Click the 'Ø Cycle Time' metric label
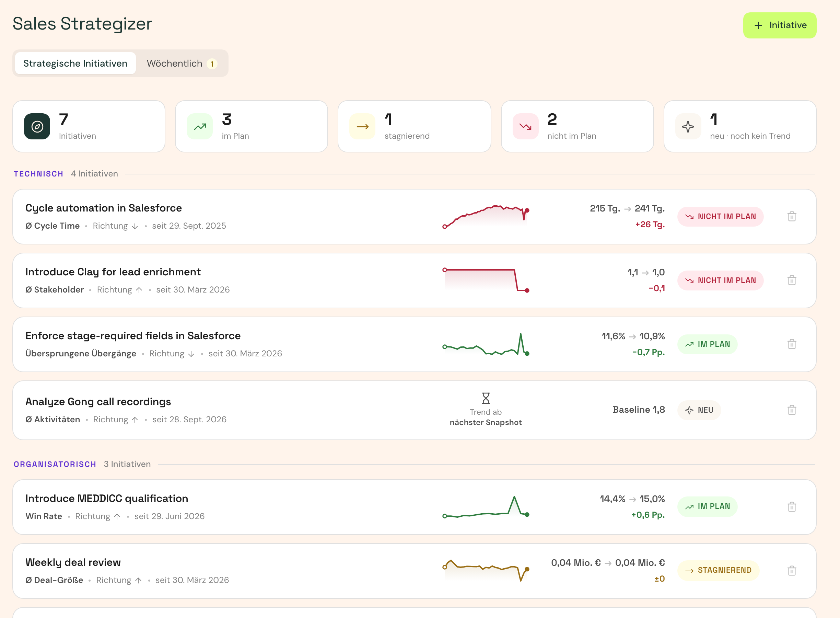Viewport: 840px width, 618px height. [x=52, y=226]
